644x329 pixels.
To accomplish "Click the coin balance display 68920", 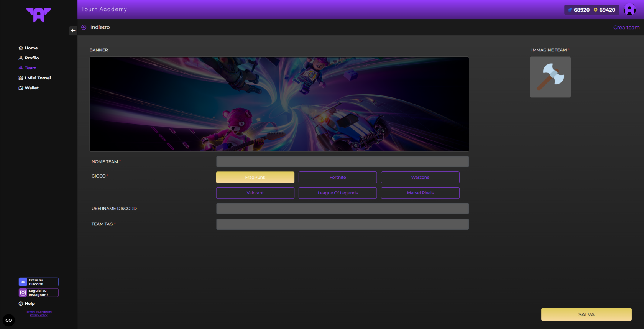I will [x=579, y=10].
